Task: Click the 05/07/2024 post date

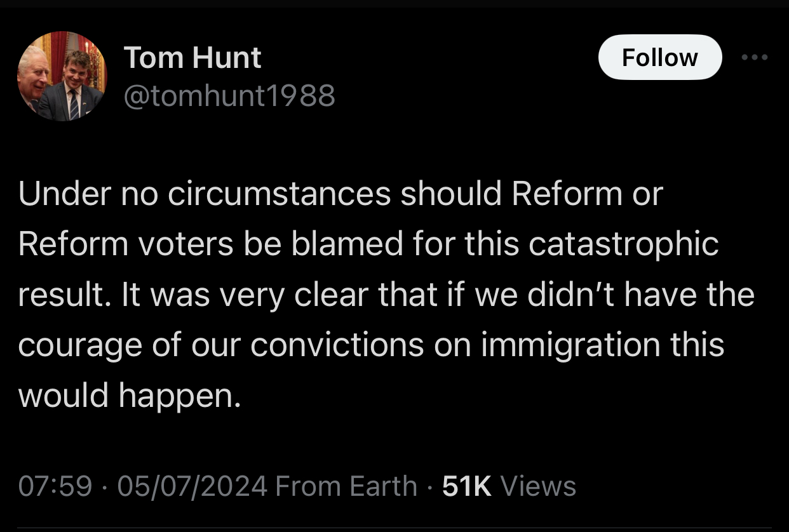Action: tap(192, 486)
